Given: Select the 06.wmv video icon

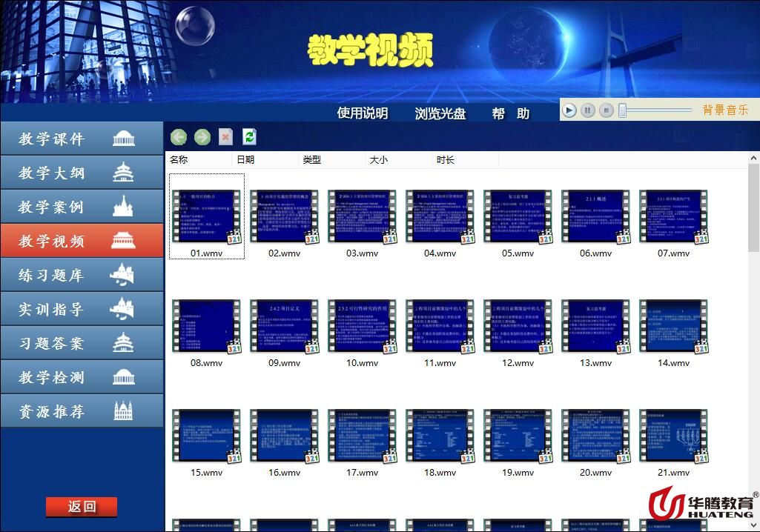Looking at the screenshot, I should [x=595, y=216].
